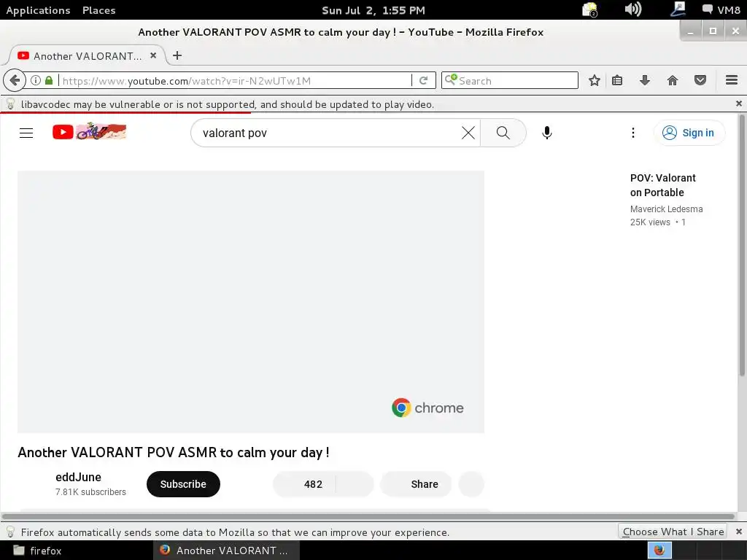Switch to Another VALORANT taskbar window button
The width and height of the screenshot is (747, 560).
(x=226, y=551)
